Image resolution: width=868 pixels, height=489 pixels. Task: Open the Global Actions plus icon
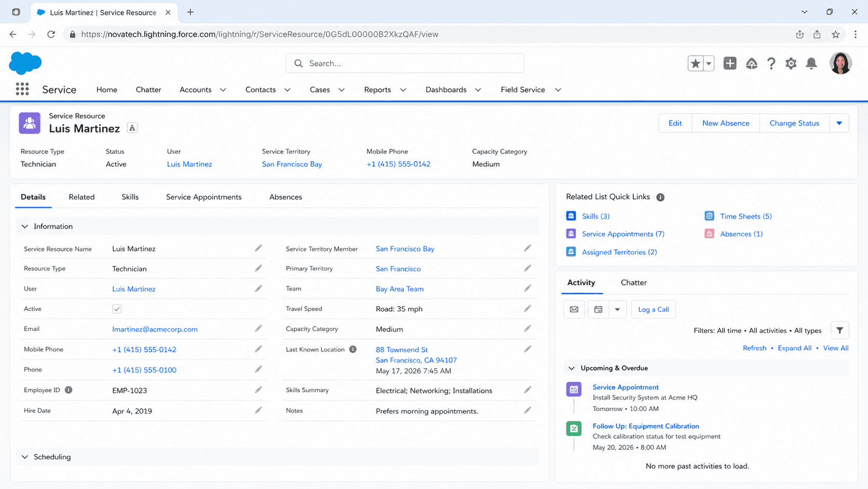point(730,63)
